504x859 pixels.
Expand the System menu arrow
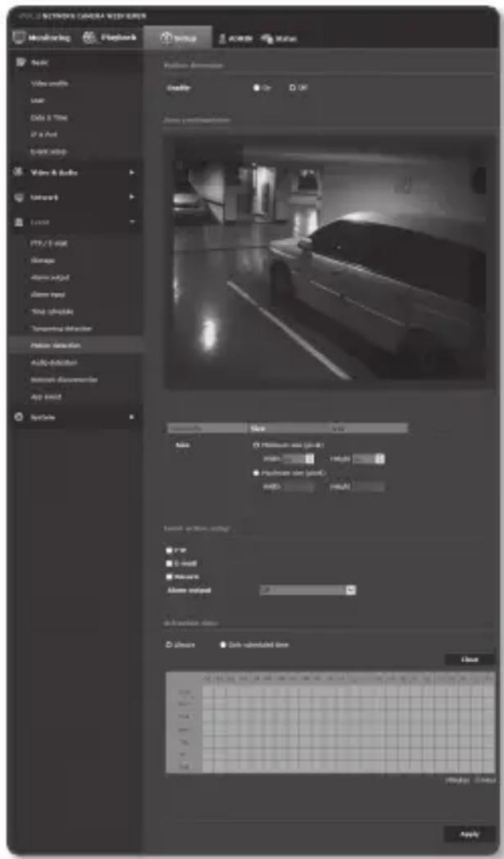click(131, 417)
